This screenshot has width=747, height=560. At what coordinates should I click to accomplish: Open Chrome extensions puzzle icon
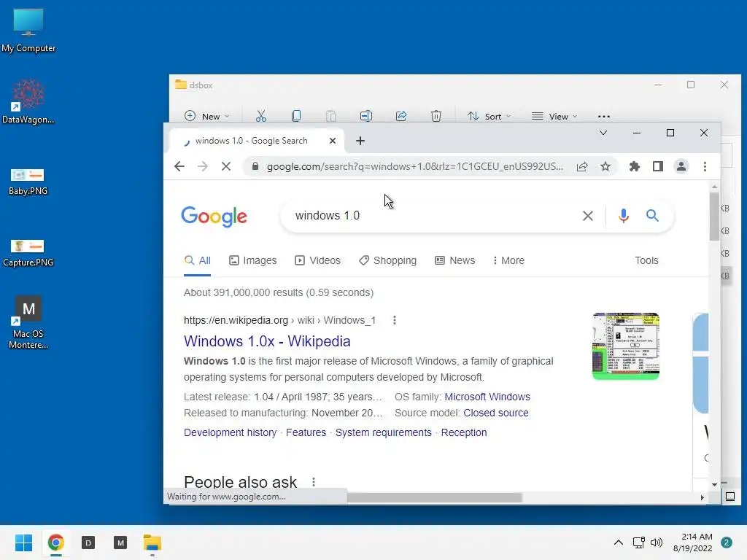634,166
